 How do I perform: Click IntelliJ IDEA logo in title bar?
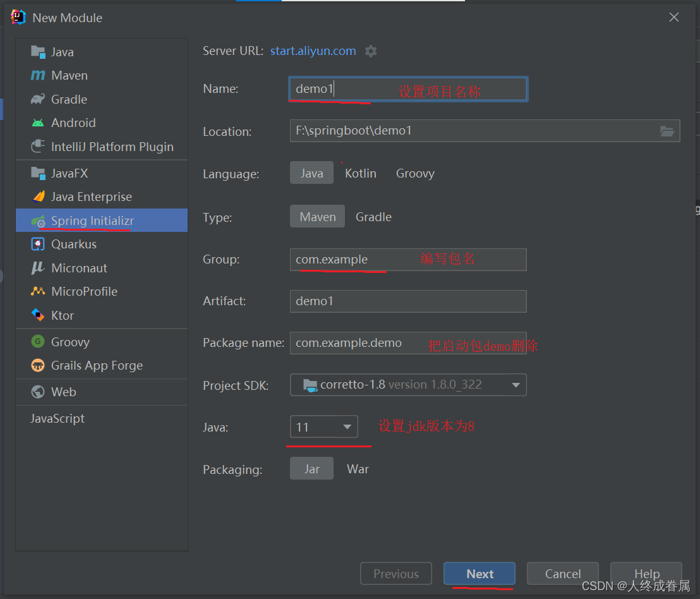[18, 17]
